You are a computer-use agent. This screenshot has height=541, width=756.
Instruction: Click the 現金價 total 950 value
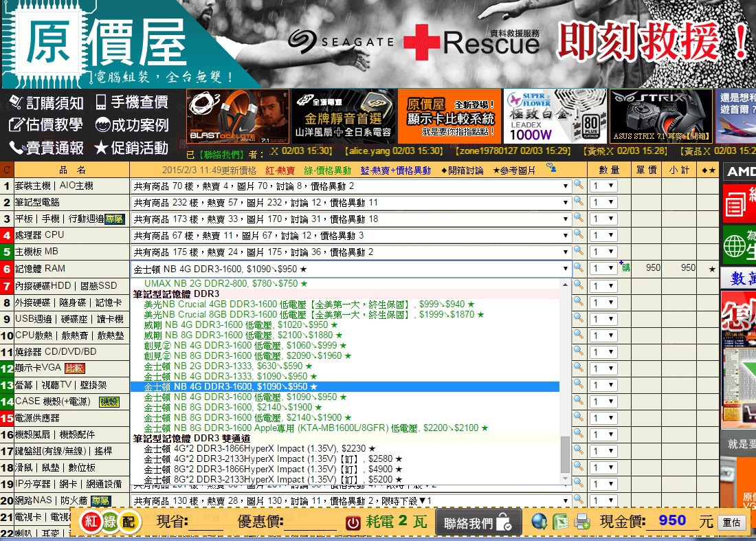point(672,520)
